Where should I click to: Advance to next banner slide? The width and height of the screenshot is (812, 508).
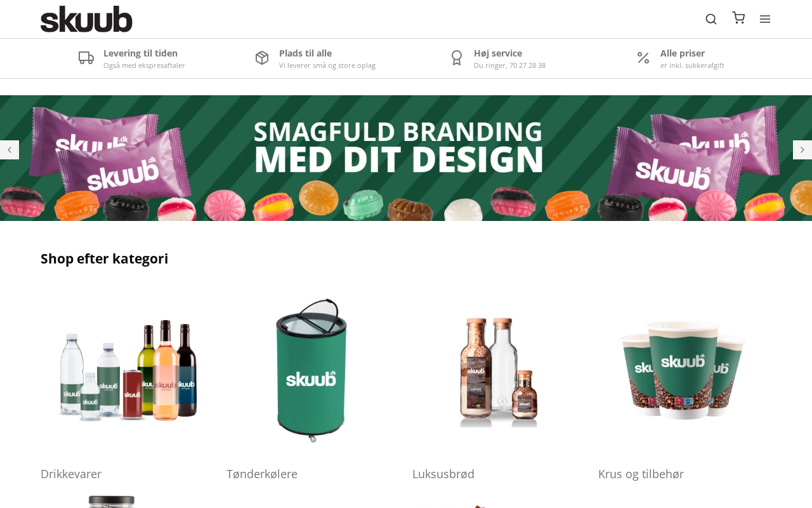pos(802,150)
